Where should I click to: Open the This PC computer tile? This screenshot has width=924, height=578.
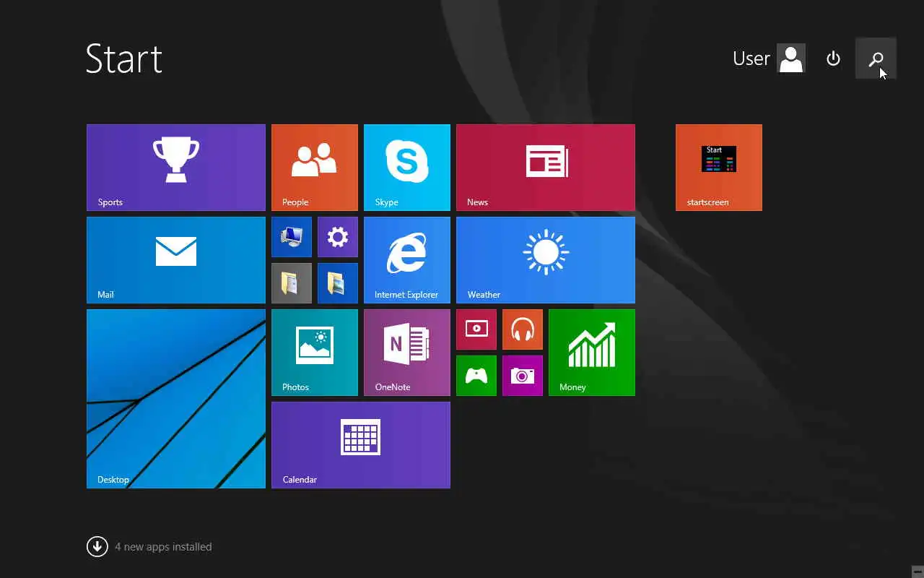click(292, 237)
